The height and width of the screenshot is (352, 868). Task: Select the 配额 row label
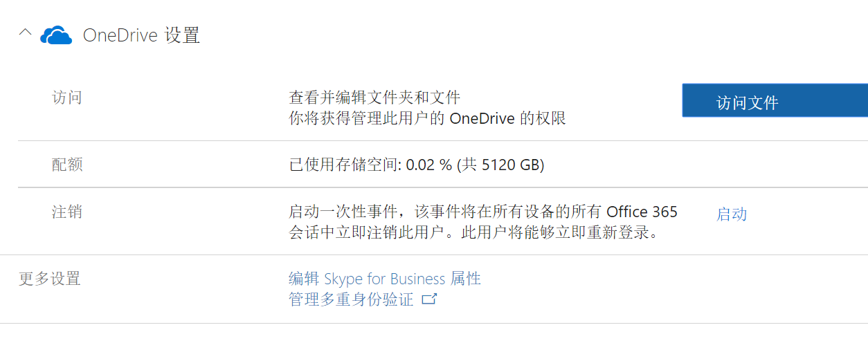[x=67, y=165]
